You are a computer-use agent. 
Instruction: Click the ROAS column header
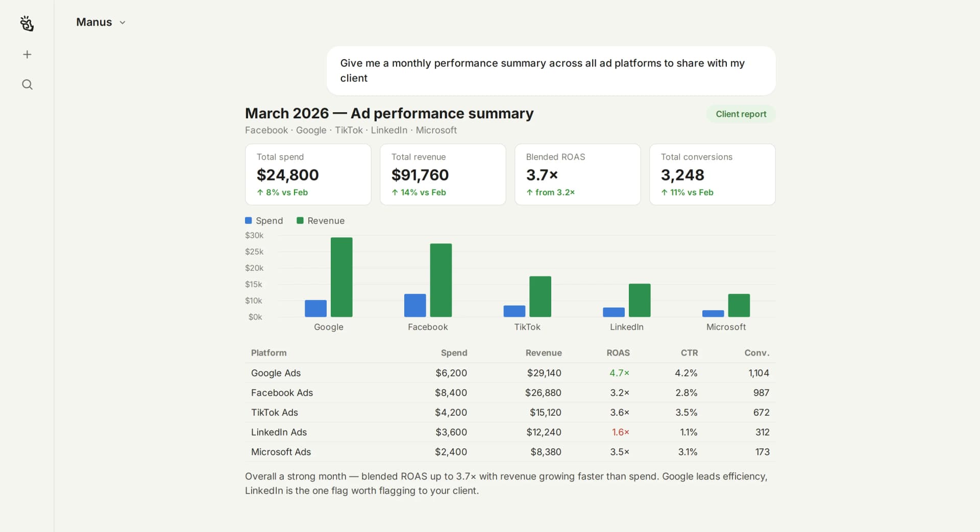[x=618, y=352]
